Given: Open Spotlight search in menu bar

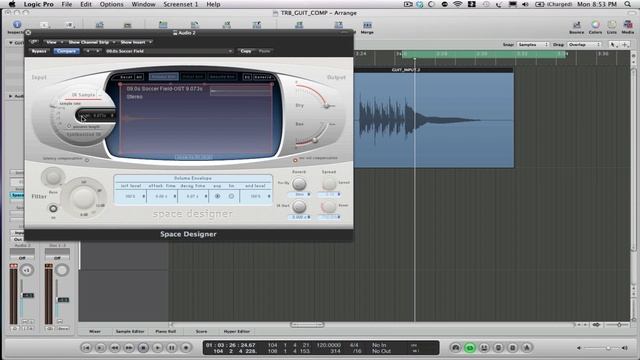Looking at the screenshot, I should 628,4.
